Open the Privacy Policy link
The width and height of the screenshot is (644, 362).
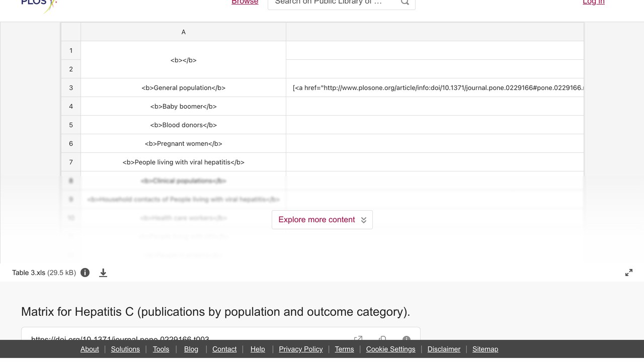pyautogui.click(x=301, y=349)
